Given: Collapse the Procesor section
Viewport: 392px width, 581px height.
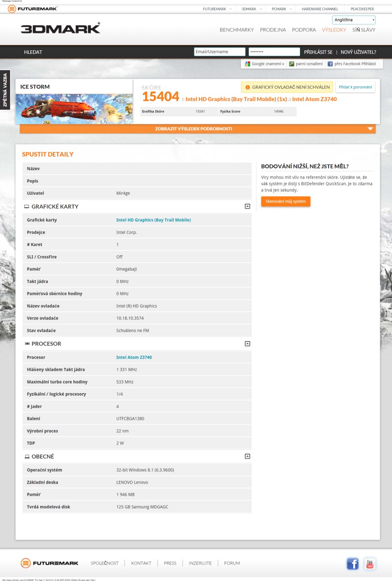Looking at the screenshot, I should pos(247,344).
